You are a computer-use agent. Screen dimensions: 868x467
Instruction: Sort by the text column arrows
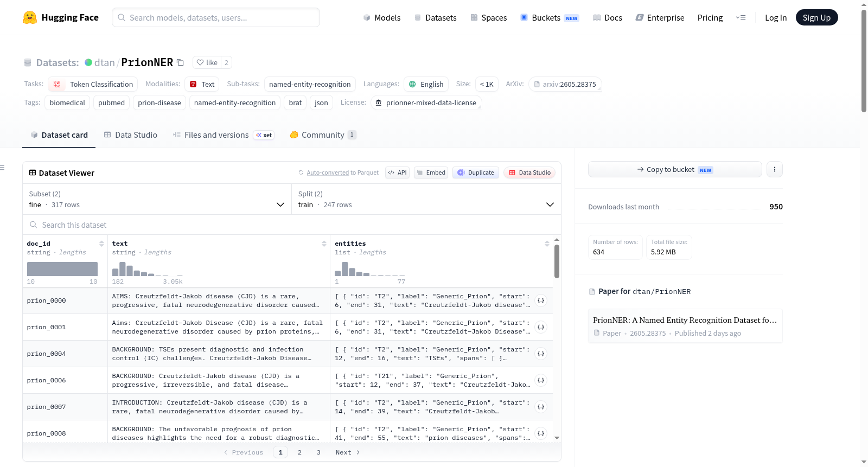coord(324,244)
